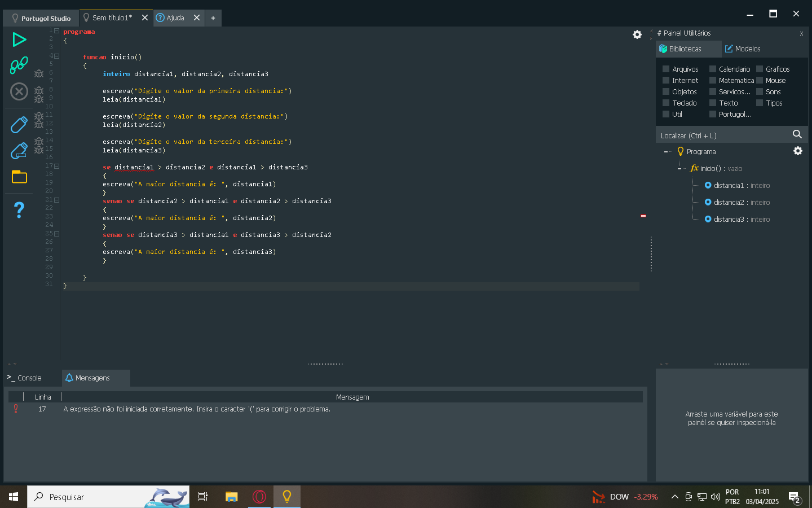The image size is (812, 508).
Task: Enable the Calendario library checkbox
Action: [x=713, y=69]
